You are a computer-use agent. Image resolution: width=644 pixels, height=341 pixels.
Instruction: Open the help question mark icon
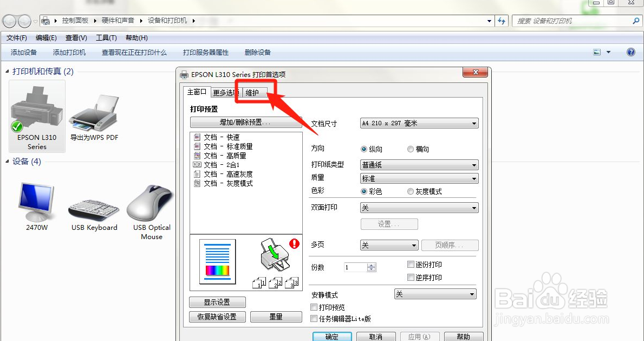(631, 52)
